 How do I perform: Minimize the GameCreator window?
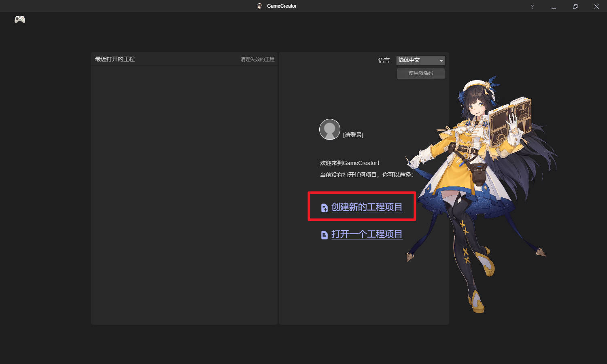554,6
